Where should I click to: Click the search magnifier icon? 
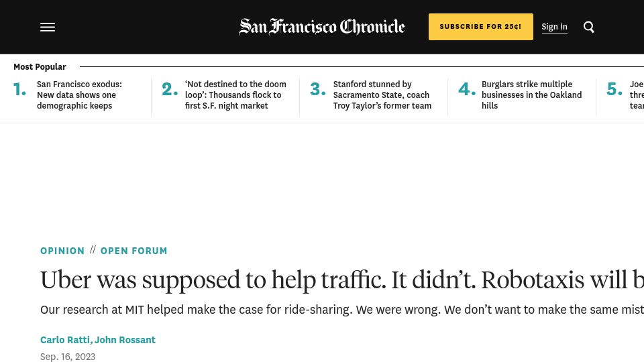[x=589, y=27]
